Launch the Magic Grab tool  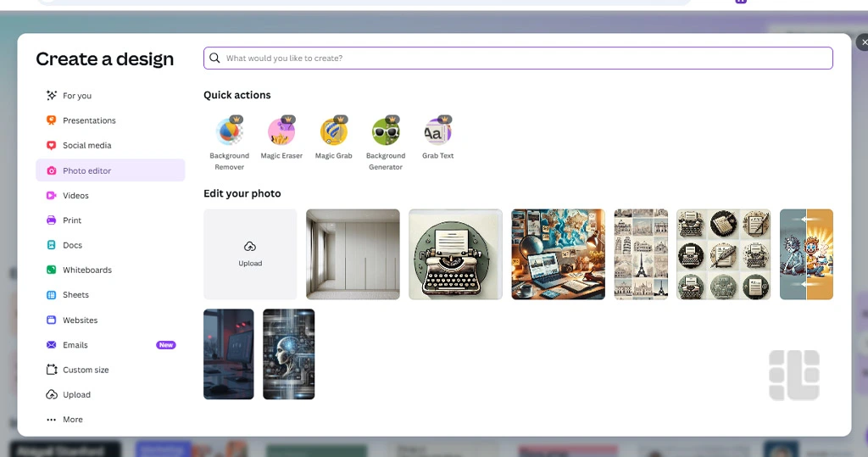coord(333,132)
